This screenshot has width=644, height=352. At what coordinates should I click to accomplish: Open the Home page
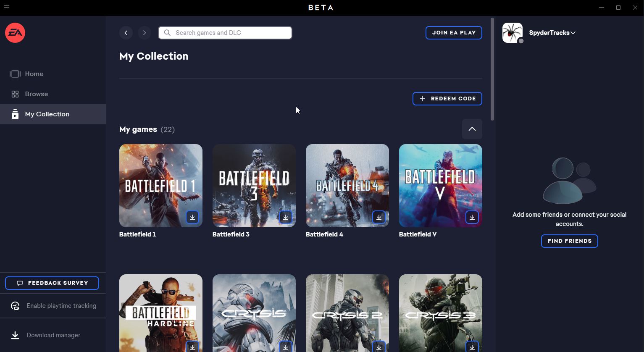[x=53, y=74]
